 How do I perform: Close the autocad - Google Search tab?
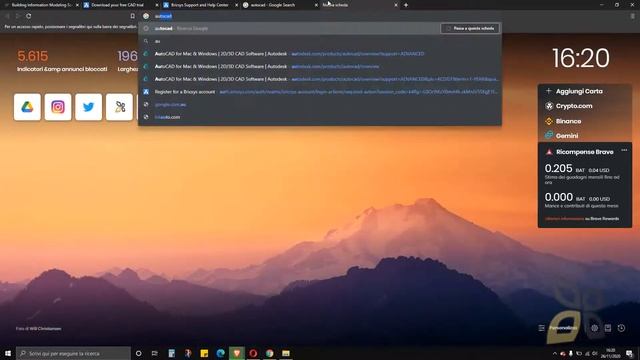click(316, 5)
